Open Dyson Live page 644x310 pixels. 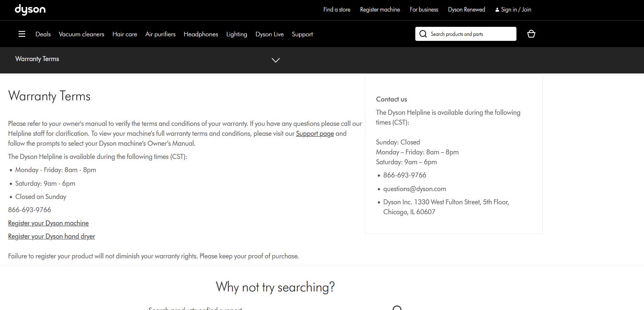click(270, 34)
